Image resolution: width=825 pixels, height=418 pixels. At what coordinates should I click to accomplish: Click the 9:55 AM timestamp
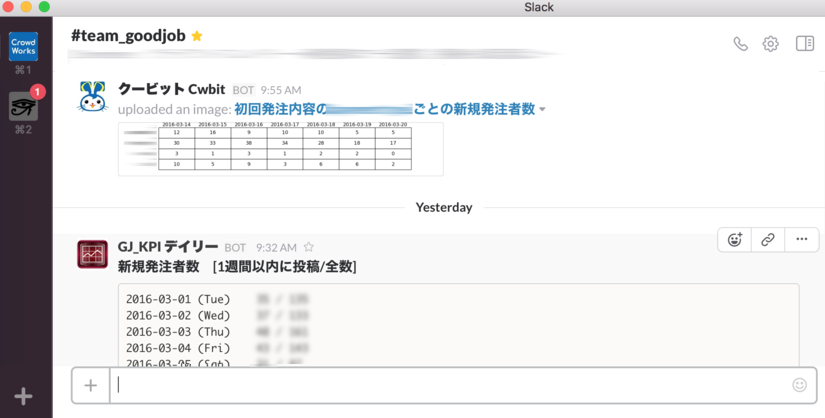point(281,90)
